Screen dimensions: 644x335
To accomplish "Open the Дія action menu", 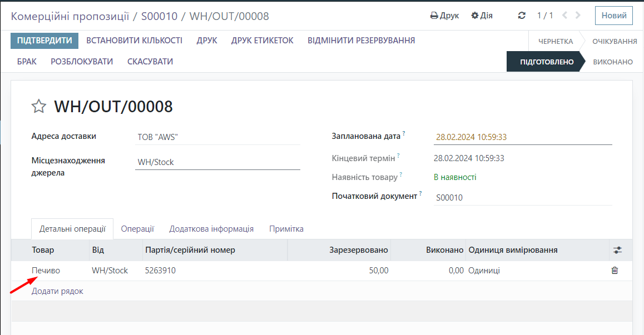I will (482, 16).
